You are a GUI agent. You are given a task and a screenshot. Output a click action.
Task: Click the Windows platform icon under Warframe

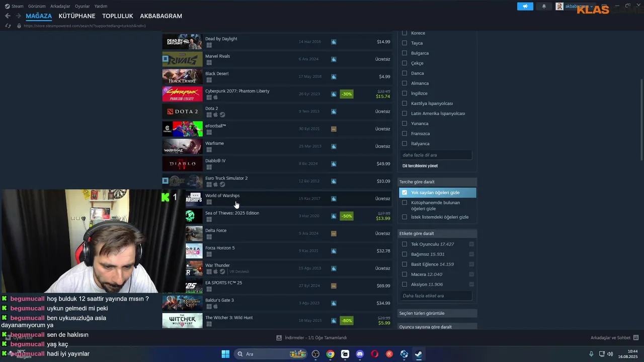click(x=209, y=149)
